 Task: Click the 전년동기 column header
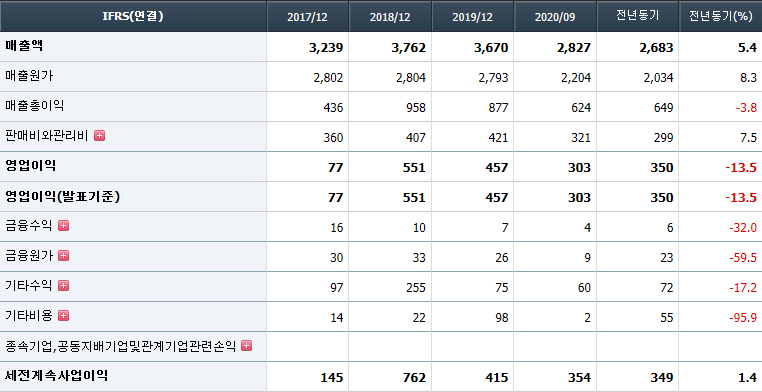(638, 17)
